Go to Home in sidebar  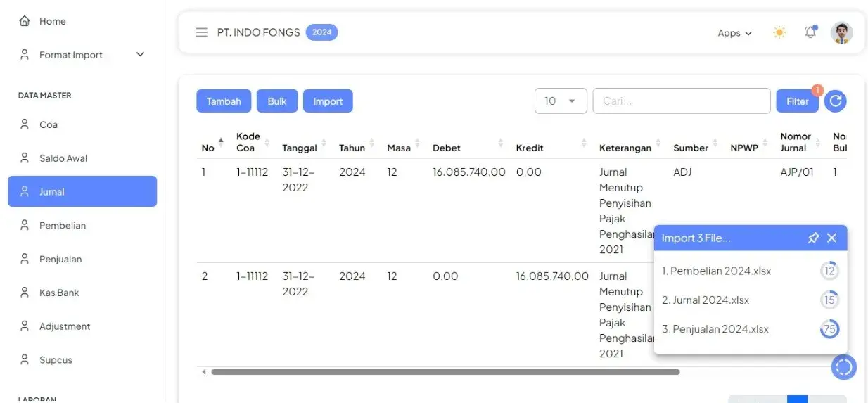click(53, 21)
